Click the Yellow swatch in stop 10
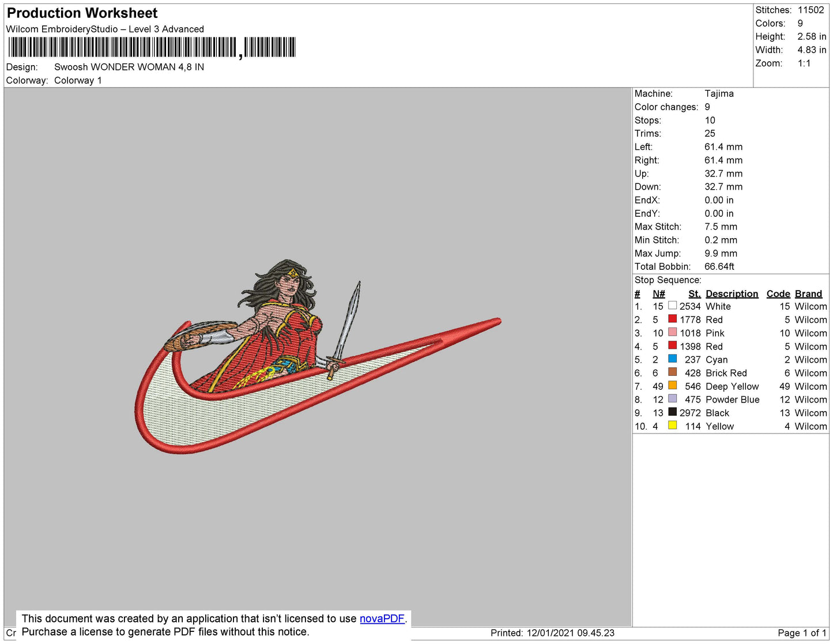 [x=672, y=425]
